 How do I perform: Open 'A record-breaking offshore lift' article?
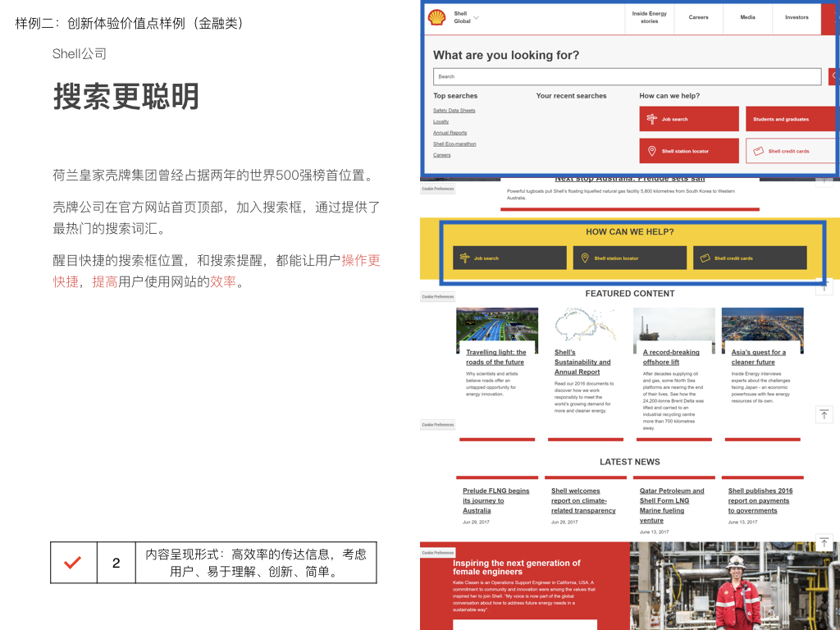point(671,358)
